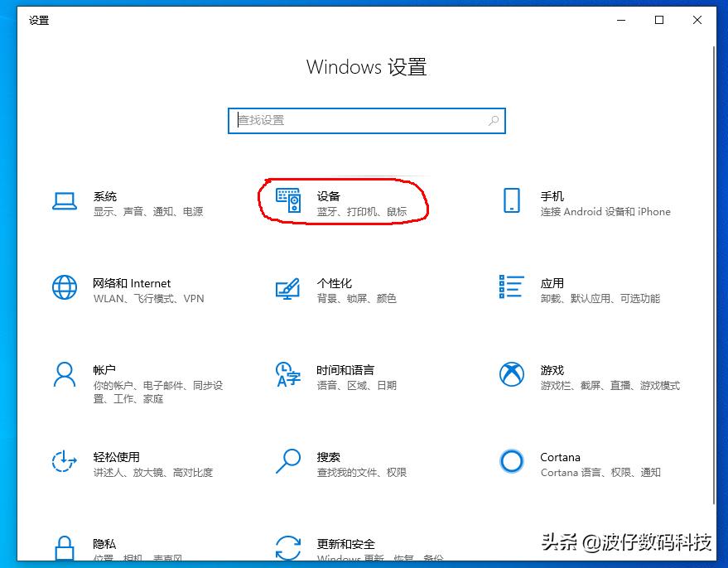Click the search magnifier inside the search box
Viewport: 728px width, 568px height.
[x=494, y=121]
